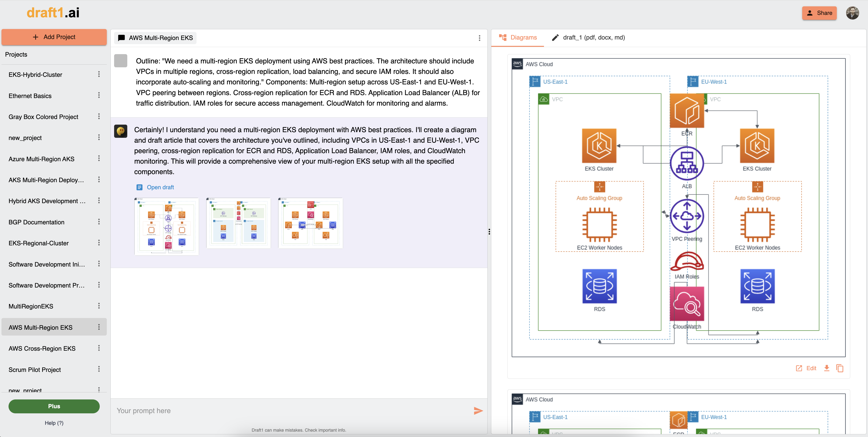The height and width of the screenshot is (437, 868).
Task: Open options menu for AWS Cross-Region EKS
Action: tap(99, 348)
